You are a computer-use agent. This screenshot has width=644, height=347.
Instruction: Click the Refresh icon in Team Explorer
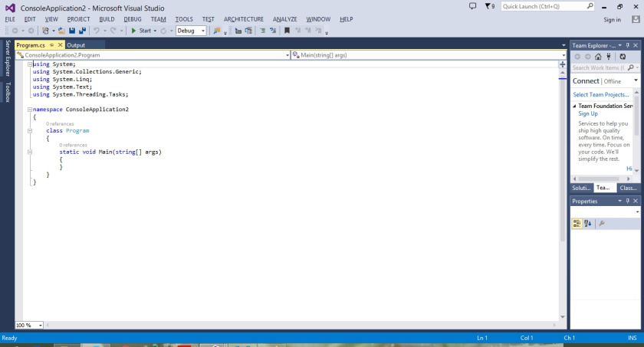pos(623,57)
